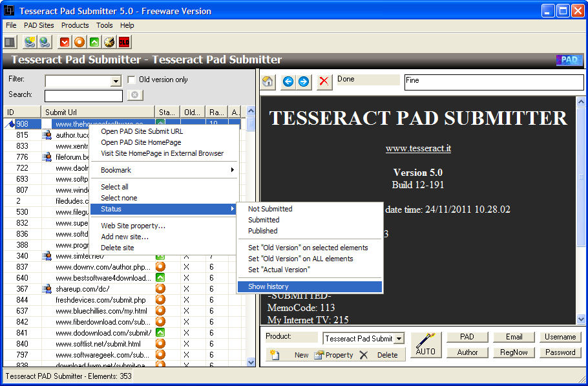
Task: Click the New product button
Action: click(289, 355)
